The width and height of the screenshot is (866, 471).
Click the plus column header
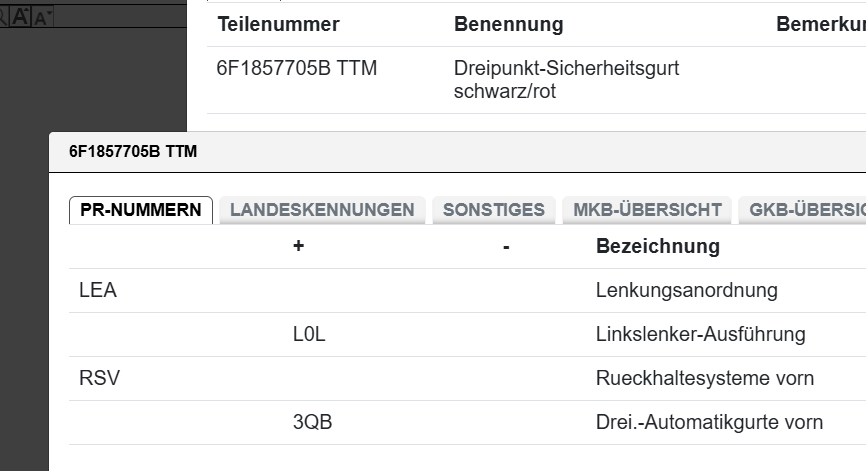click(x=298, y=246)
